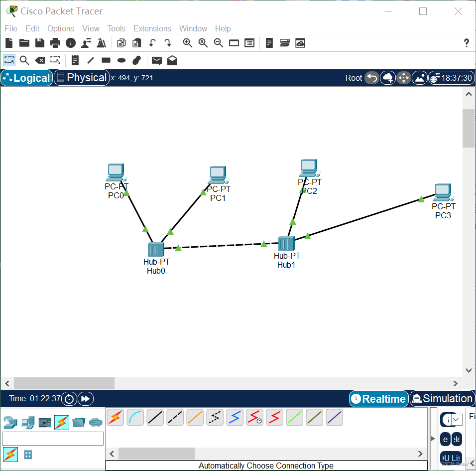
Task: Select the Hub0 device on the canvas
Action: pyautogui.click(x=156, y=249)
